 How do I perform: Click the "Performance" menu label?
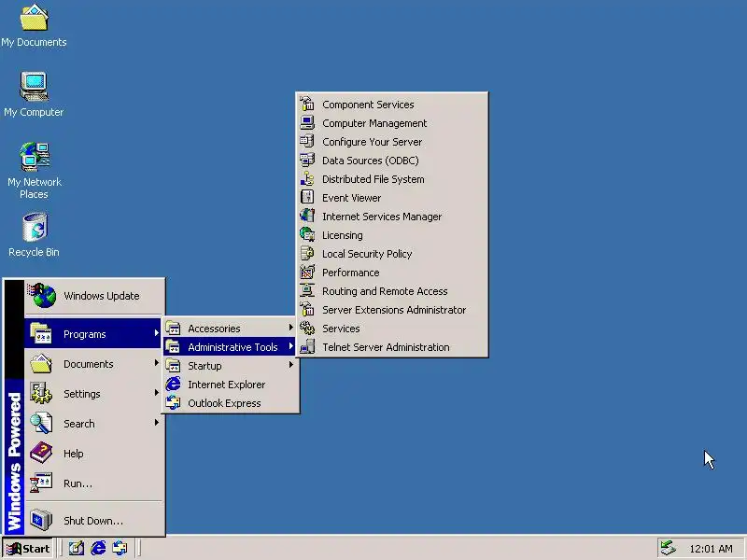[351, 273]
